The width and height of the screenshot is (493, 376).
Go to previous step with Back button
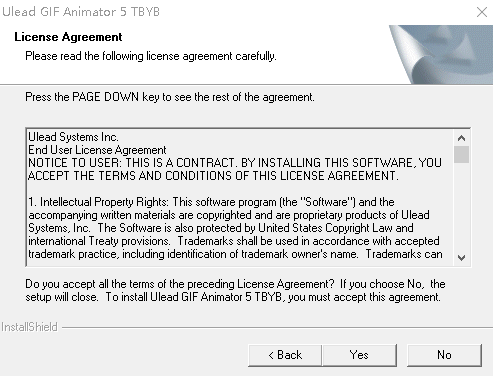pyautogui.click(x=285, y=355)
